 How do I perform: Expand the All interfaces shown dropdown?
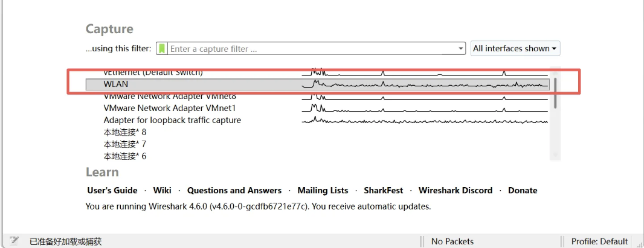(x=515, y=49)
